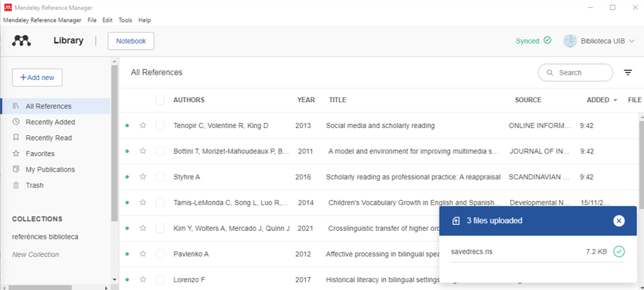Open the Edit menu
This screenshot has width=644, height=290.
coord(108,20)
